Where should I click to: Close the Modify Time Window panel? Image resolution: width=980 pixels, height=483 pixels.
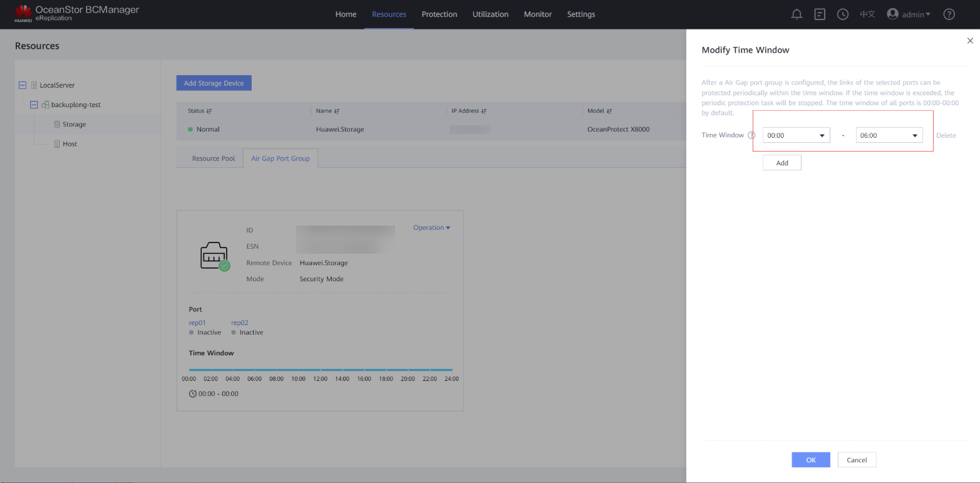(970, 41)
